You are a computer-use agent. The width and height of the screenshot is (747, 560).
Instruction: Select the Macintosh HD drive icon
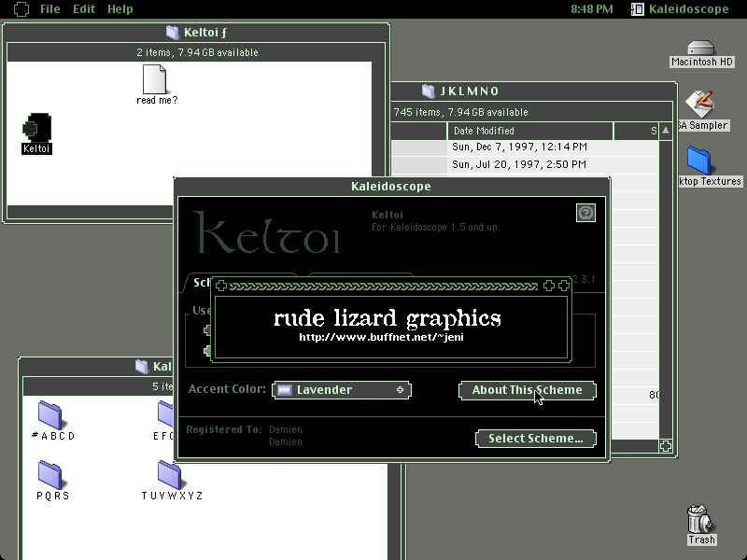[701, 49]
